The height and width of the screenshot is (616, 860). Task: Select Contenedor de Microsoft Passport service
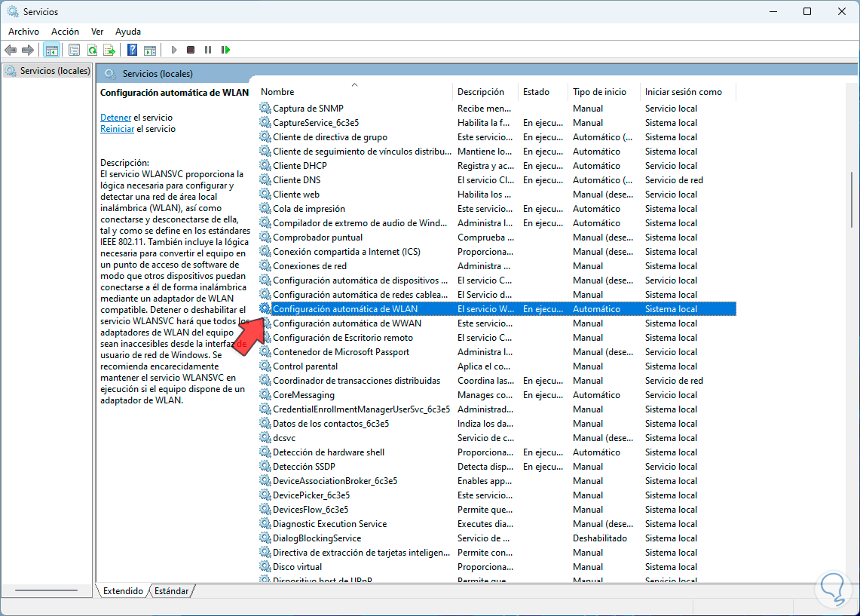click(497, 351)
